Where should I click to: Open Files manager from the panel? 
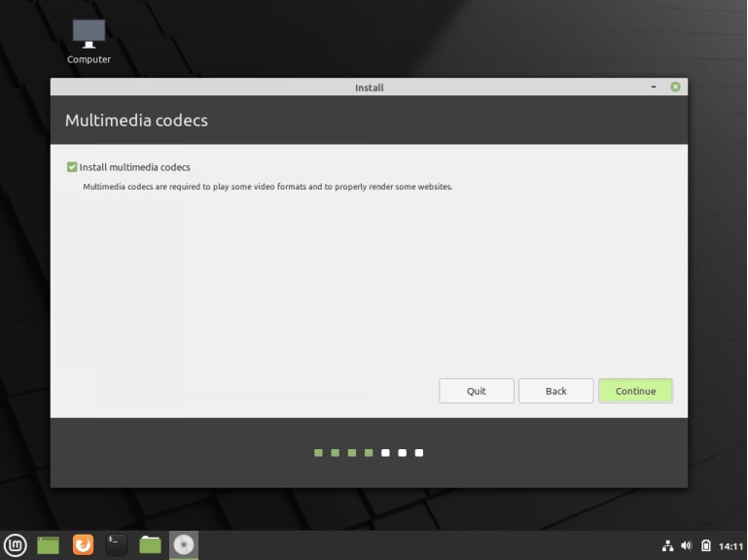150,544
